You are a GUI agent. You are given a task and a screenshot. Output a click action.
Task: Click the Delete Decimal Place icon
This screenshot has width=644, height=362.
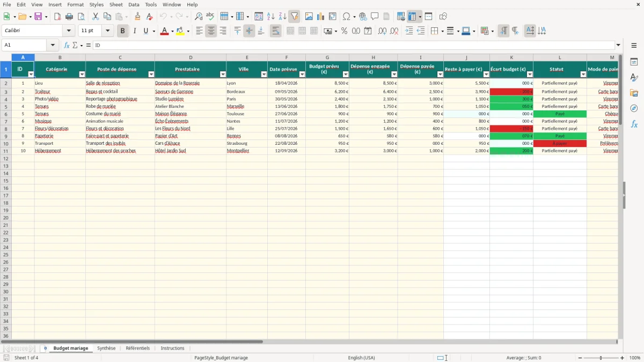pyautogui.click(x=394, y=31)
